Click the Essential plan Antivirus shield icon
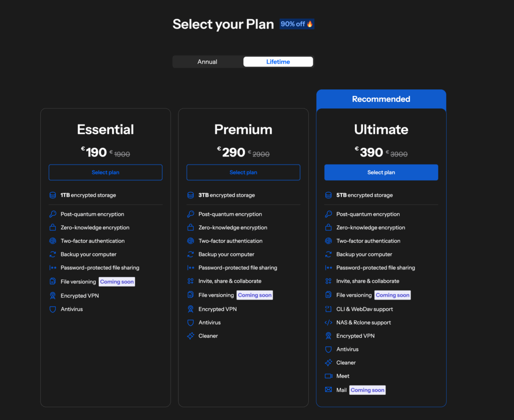The image size is (514, 420). (x=53, y=309)
